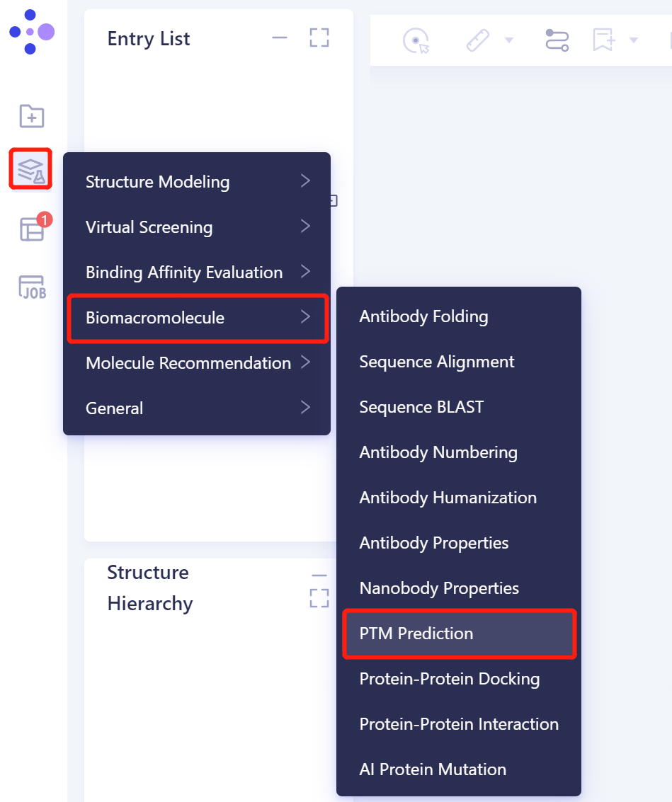Maximize the Structure Hierarchy panel
Screen dimensions: 672x802
319,597
